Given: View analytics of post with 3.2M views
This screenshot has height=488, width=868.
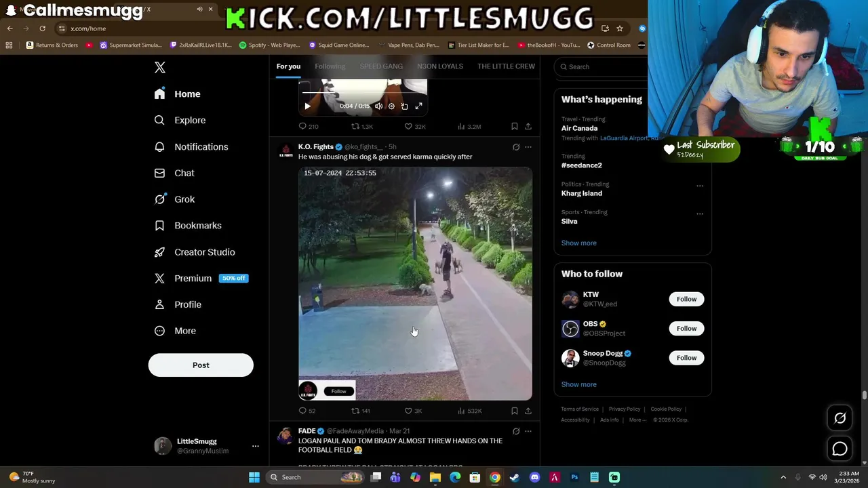Looking at the screenshot, I should [x=469, y=126].
